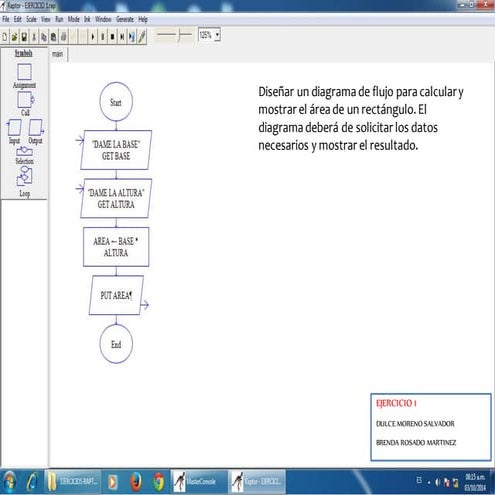Toggle the ink pen tool
The width and height of the screenshot is (495, 495).
click(x=142, y=37)
